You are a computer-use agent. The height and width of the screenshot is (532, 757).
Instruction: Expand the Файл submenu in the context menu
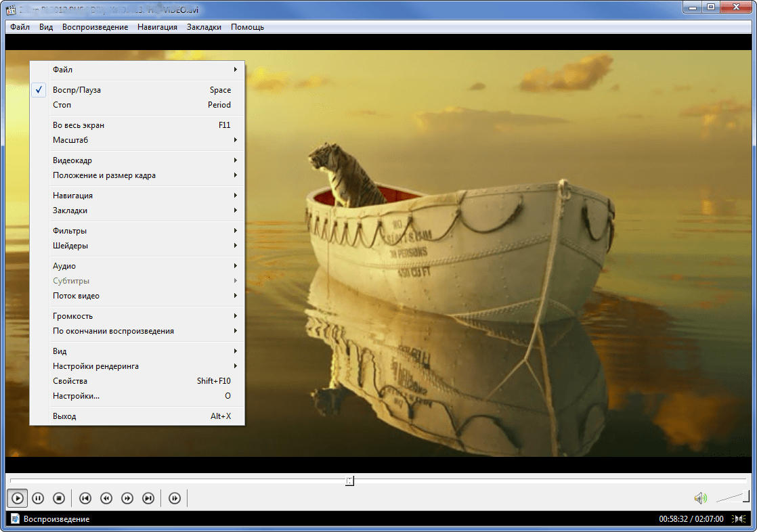tap(137, 70)
